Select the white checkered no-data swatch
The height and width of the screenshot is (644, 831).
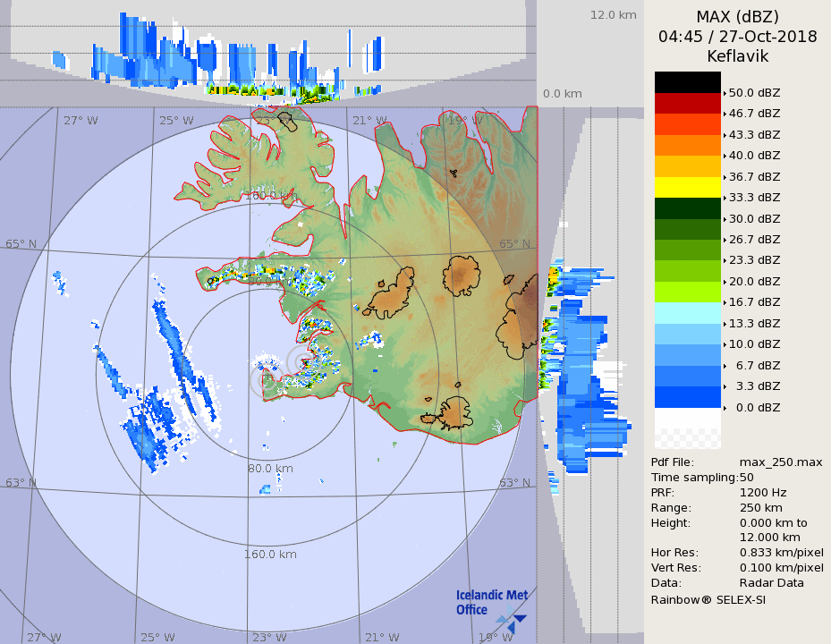(687, 438)
